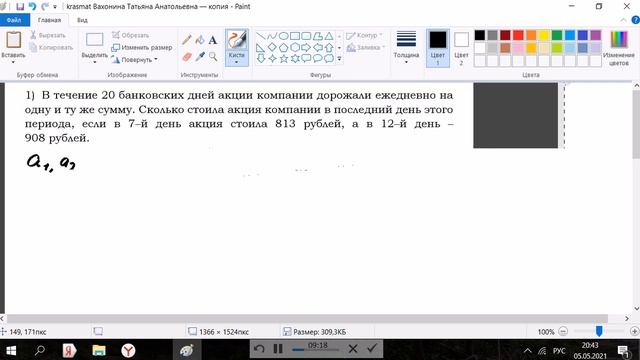Open the Fill (Заливка) dropdown
The height and width of the screenshot is (360, 640).
coord(366,48)
